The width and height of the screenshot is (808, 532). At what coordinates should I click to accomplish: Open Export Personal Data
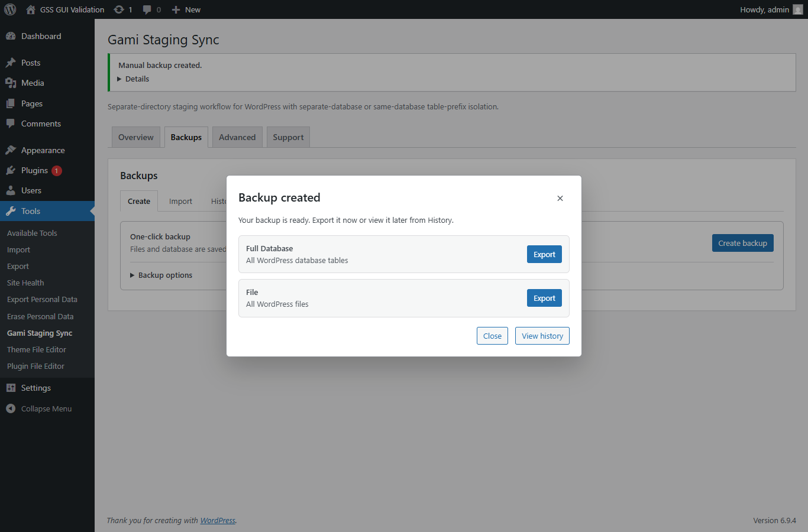[42, 299]
